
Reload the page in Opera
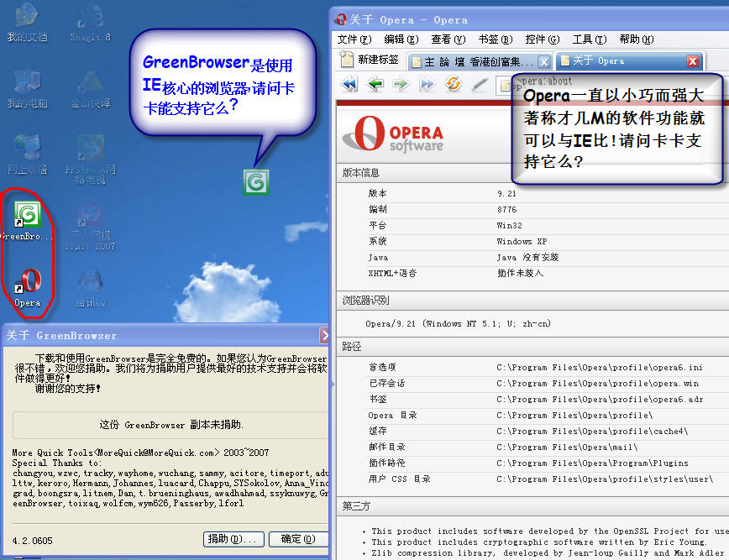(453, 84)
